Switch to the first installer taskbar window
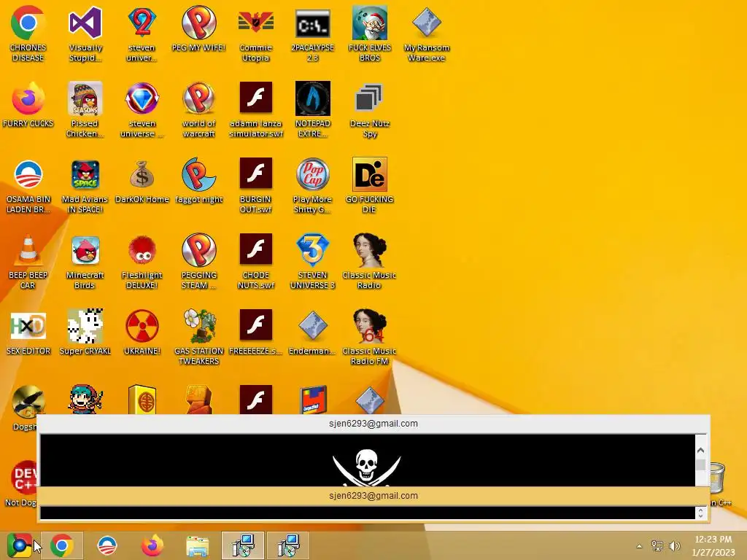 click(x=243, y=545)
